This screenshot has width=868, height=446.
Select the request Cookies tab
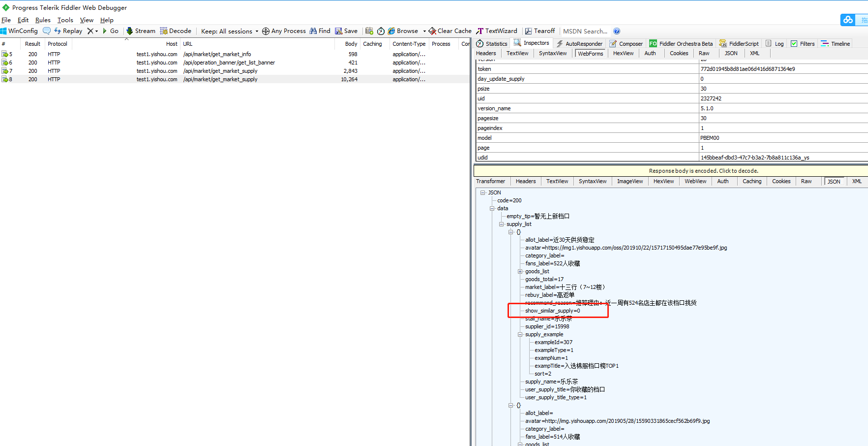point(679,53)
